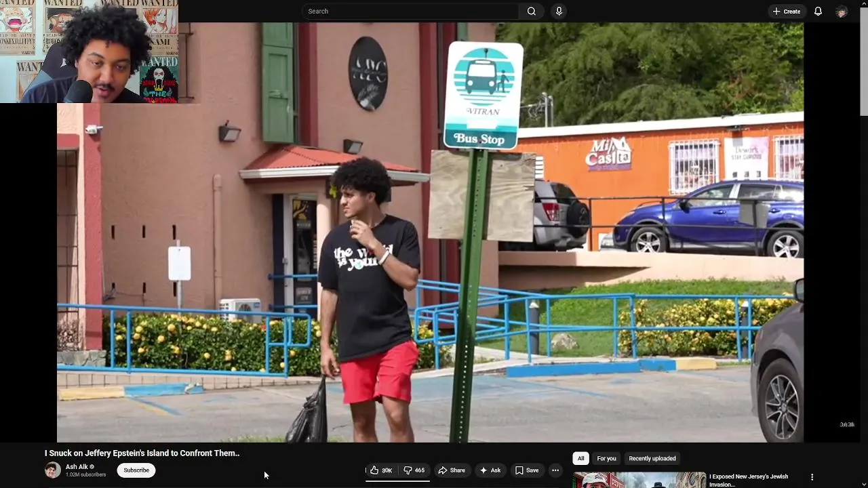Select the Recently uploaded filter chip
Viewport: 868px width, 488px height.
click(652, 458)
